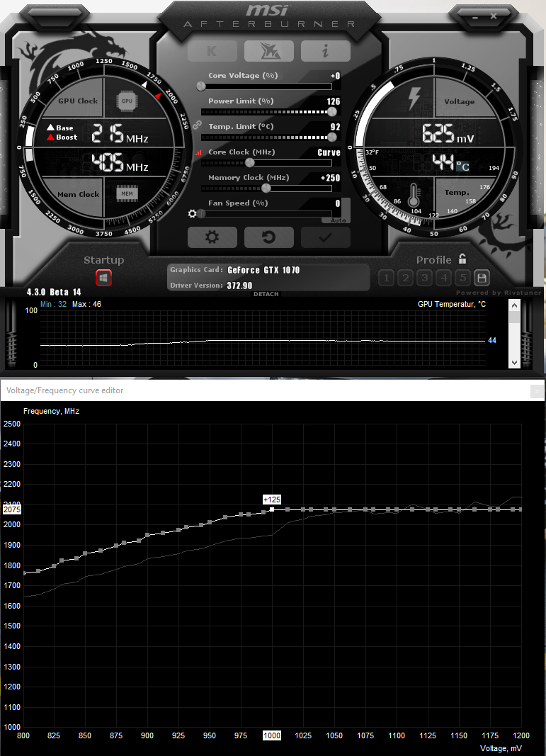546x756 pixels.
Task: Click the Power Limit 126 value
Action: tap(334, 101)
